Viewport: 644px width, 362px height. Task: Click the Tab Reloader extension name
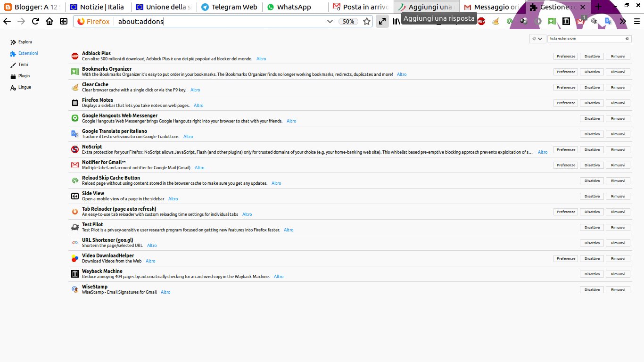[x=119, y=209]
